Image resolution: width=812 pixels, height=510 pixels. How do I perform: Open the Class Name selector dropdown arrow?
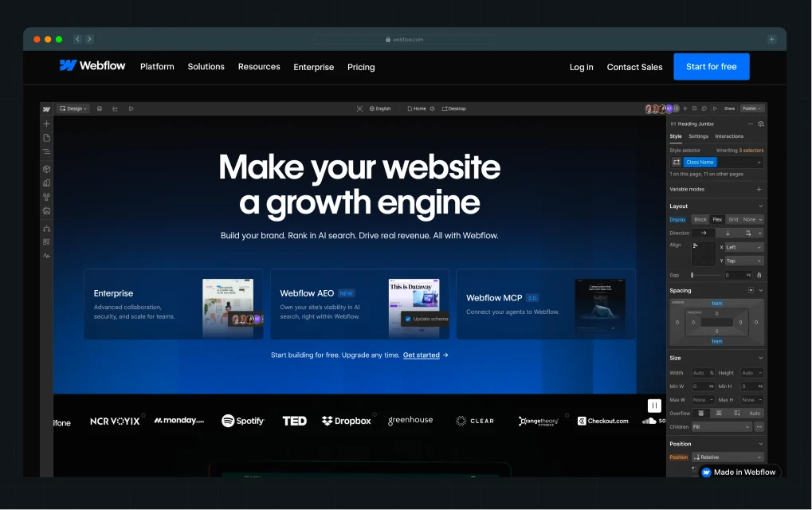point(759,163)
